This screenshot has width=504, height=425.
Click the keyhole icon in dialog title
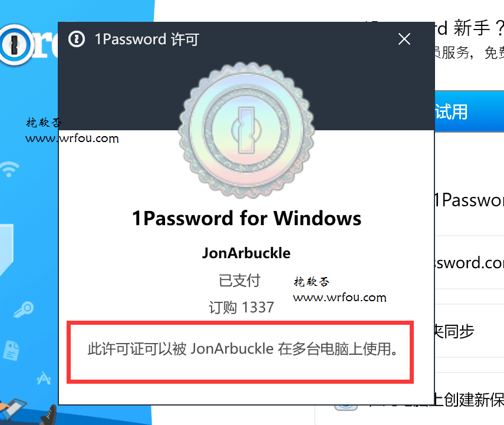pos(77,39)
